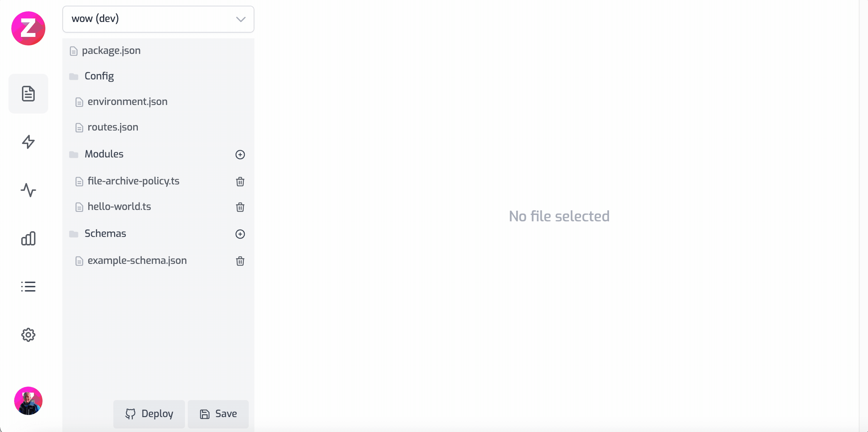Click the Save button
This screenshot has height=432, width=868.
[218, 414]
